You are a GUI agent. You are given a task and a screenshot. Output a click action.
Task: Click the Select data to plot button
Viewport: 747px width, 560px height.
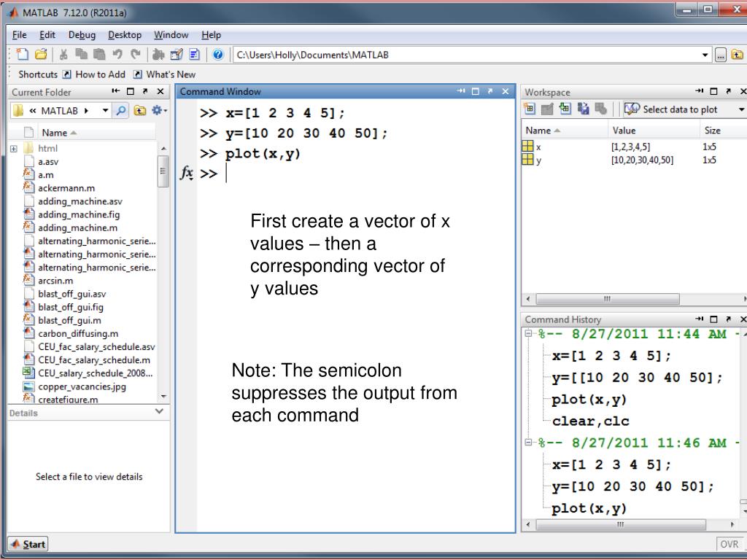(671, 109)
